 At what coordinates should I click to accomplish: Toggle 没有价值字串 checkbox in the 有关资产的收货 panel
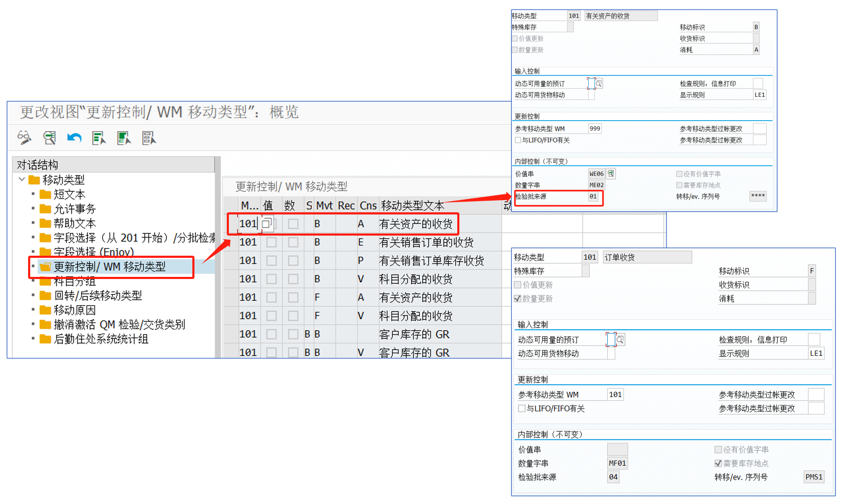pos(679,174)
